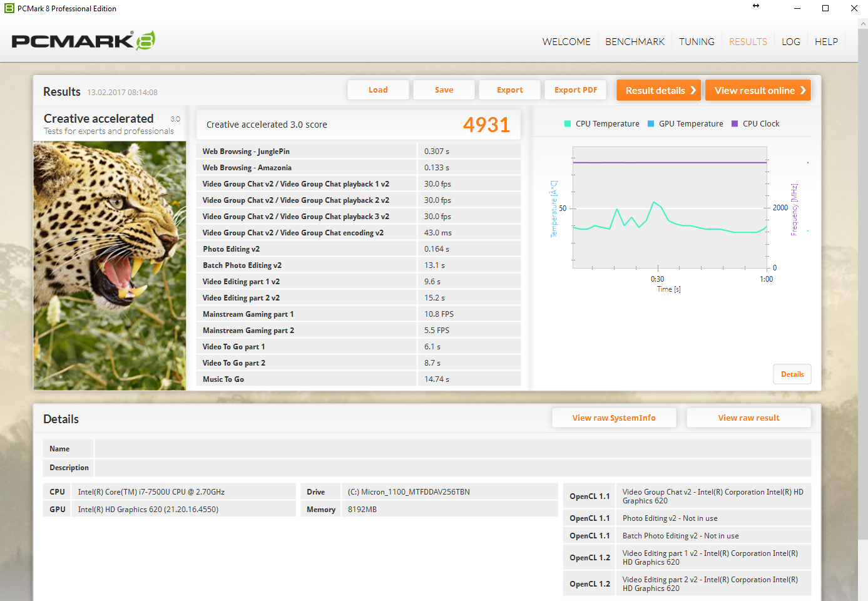Toggle the GPU Temperature legend swatch
868x601 pixels.
pyautogui.click(x=651, y=124)
